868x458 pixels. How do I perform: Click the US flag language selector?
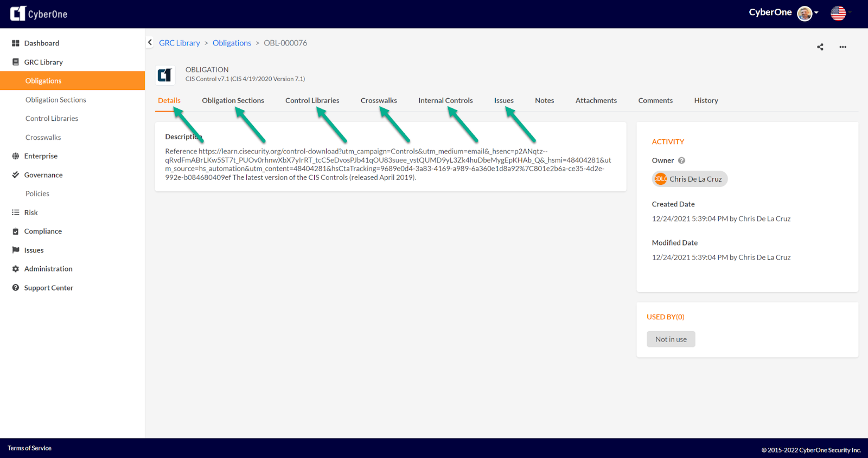coord(838,14)
